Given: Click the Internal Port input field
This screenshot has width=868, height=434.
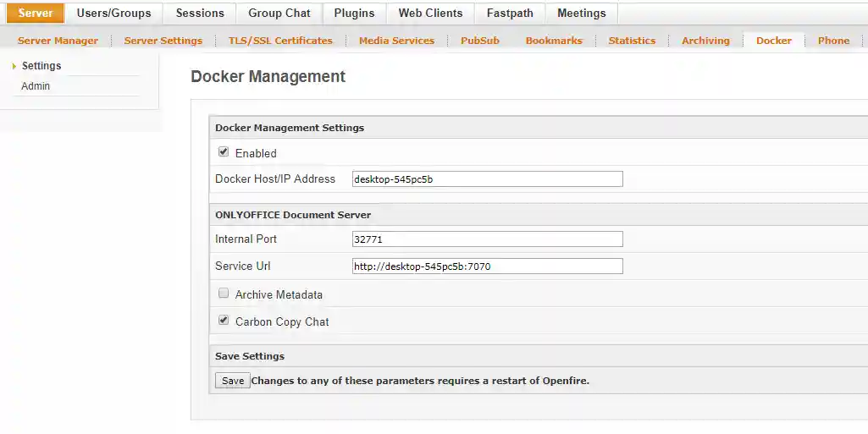Looking at the screenshot, I should coord(487,239).
